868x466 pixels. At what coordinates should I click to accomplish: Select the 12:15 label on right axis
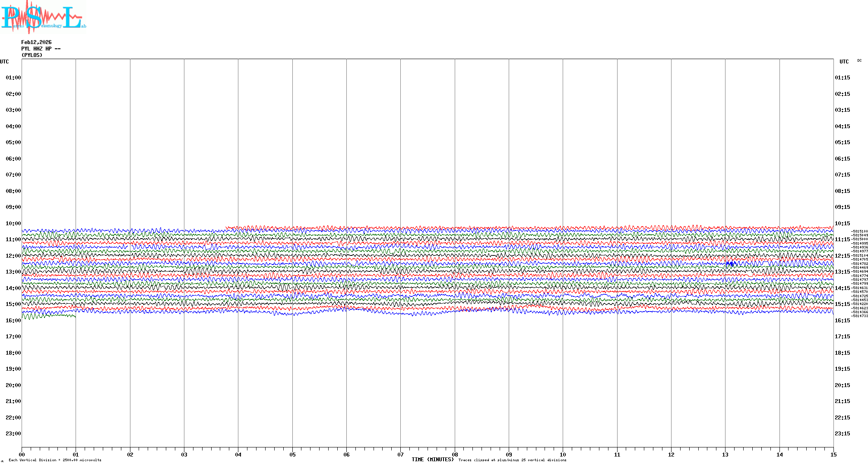point(842,256)
